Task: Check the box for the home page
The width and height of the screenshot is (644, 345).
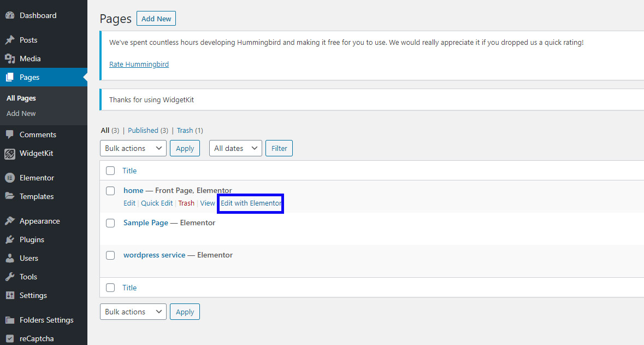Action: 110,191
